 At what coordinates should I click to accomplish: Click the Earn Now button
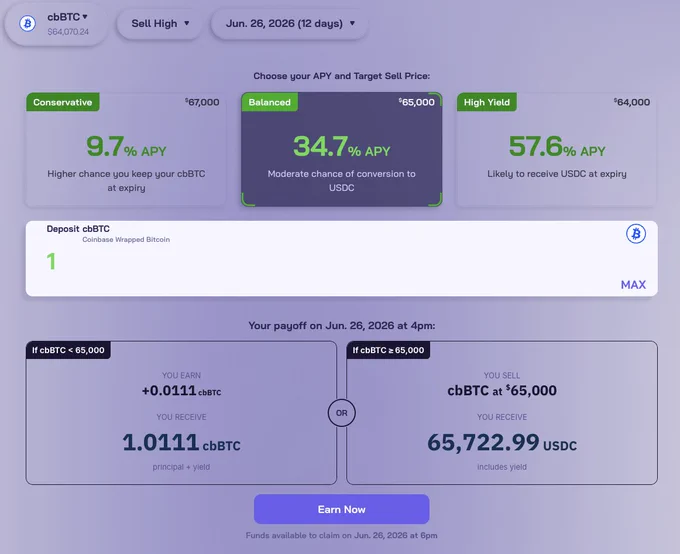coord(342,509)
